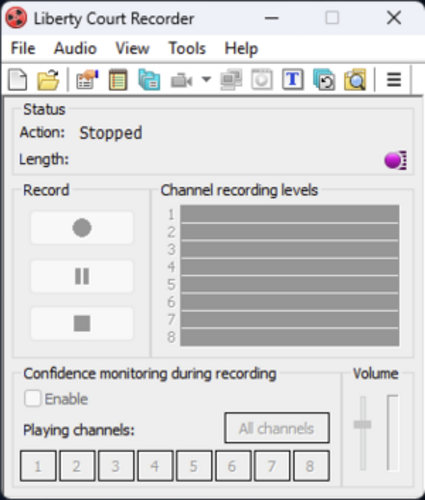Toggle playing channel 5 button

(x=194, y=466)
